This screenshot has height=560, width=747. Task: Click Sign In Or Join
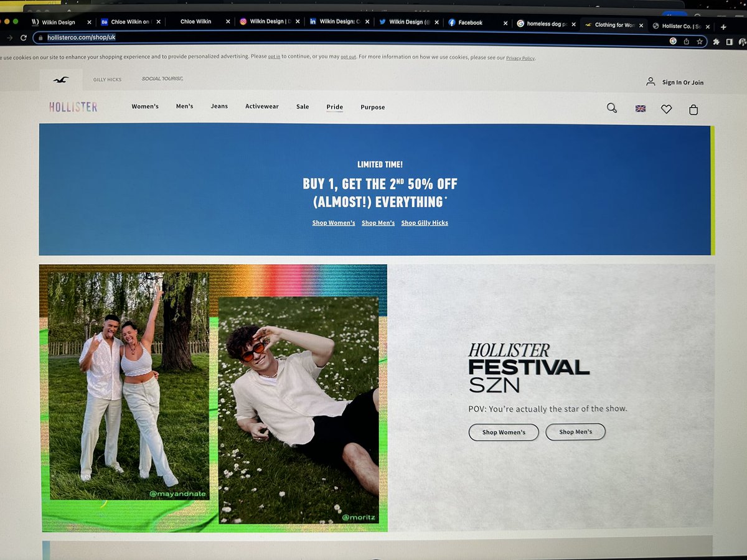click(675, 82)
